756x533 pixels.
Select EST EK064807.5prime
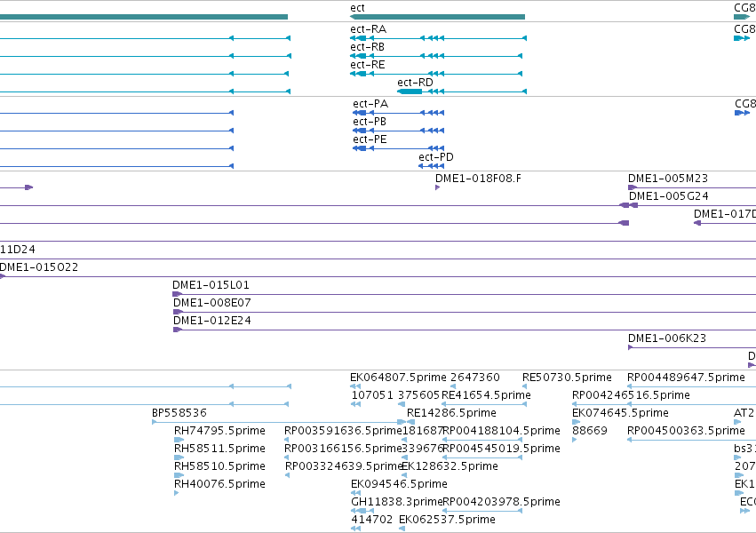tap(398, 378)
